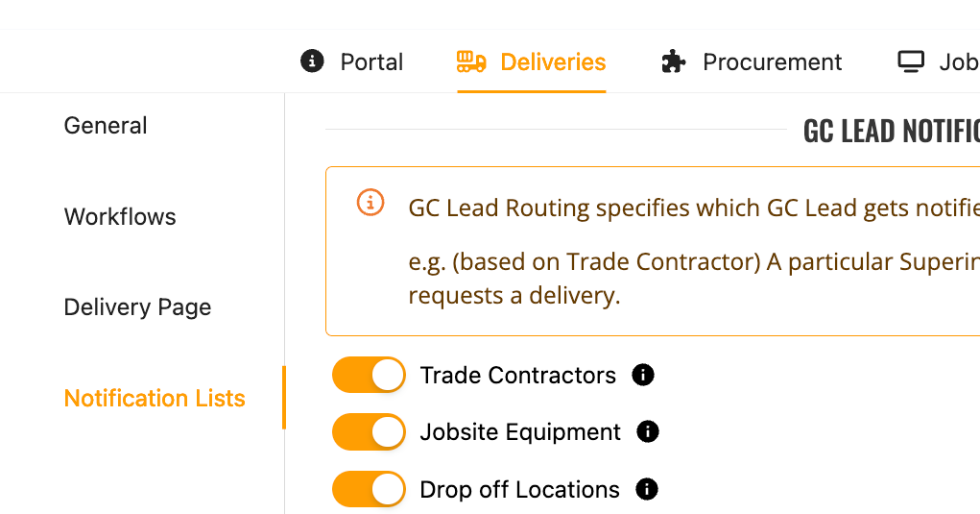This screenshot has height=514, width=980.
Task: Click the Drop off Locations label text
Action: click(x=519, y=490)
